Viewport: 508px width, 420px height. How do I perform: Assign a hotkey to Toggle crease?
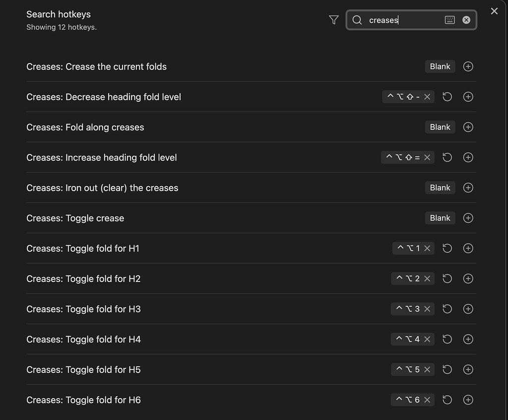point(468,218)
